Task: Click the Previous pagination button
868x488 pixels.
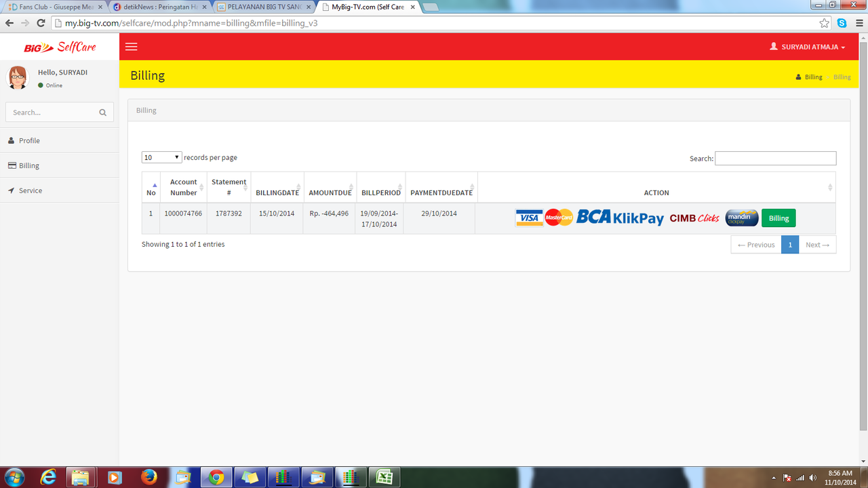Action: (x=756, y=245)
